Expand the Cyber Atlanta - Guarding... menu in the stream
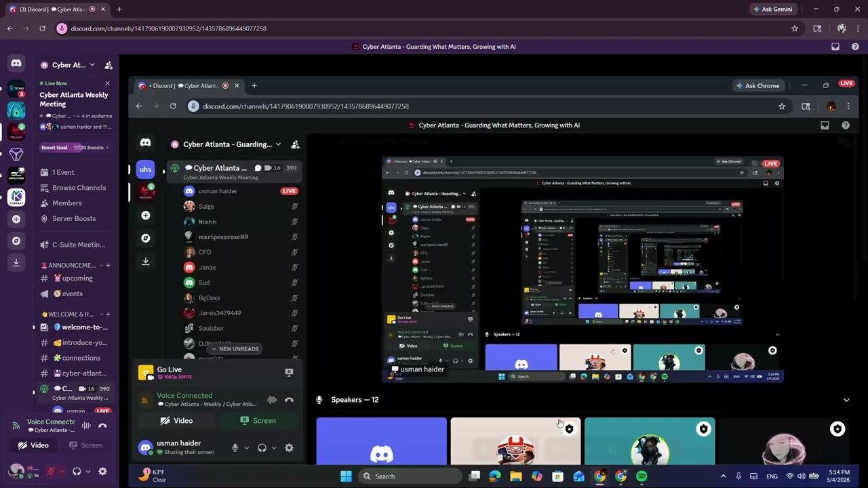The image size is (868, 488). pos(278,144)
